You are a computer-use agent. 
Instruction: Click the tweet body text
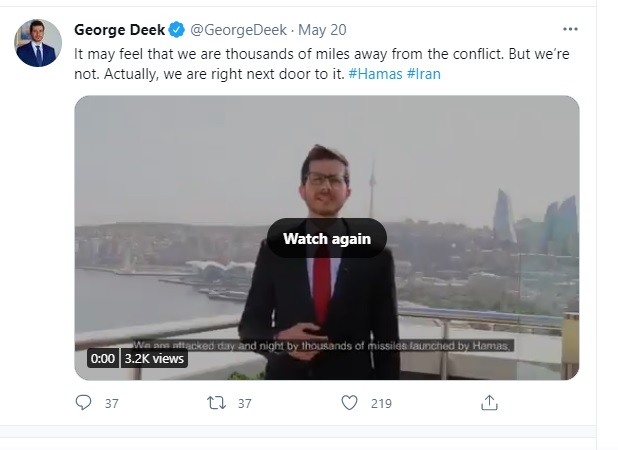(x=322, y=64)
